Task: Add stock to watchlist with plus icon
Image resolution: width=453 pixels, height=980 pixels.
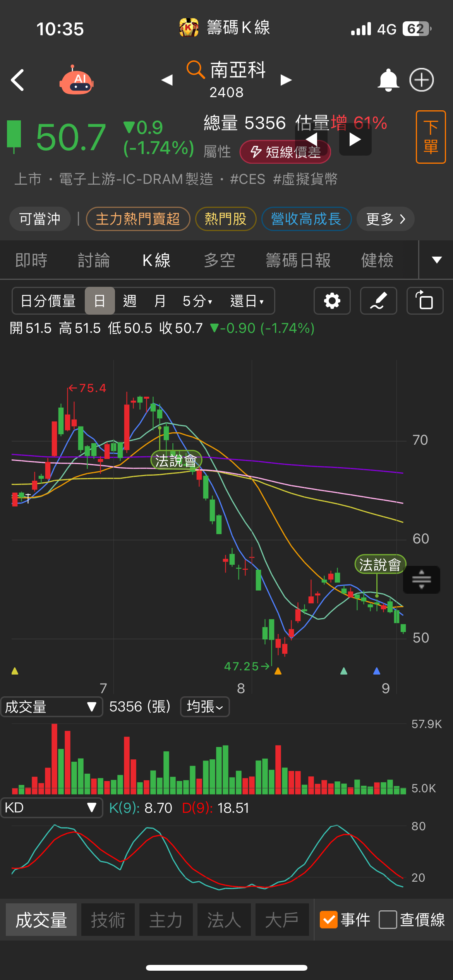Action: (422, 80)
